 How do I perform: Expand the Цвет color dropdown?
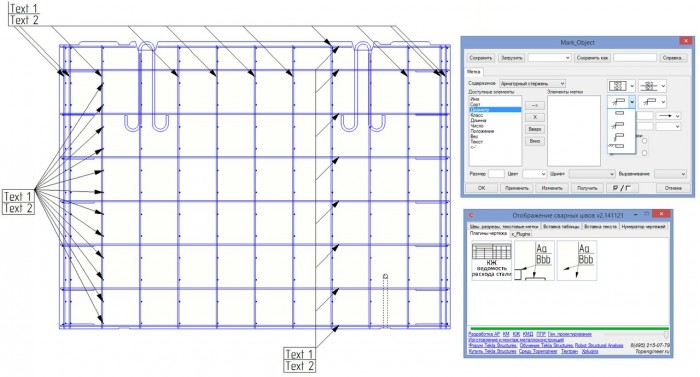(534, 174)
